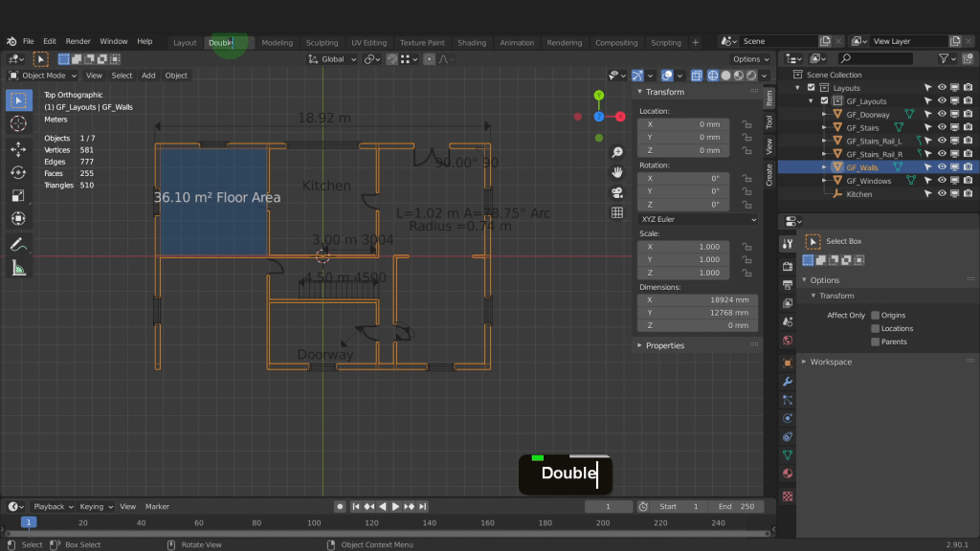Hide GF_Doorway in viewport via eye icon
Screen dimensions: 980x551
942,115
